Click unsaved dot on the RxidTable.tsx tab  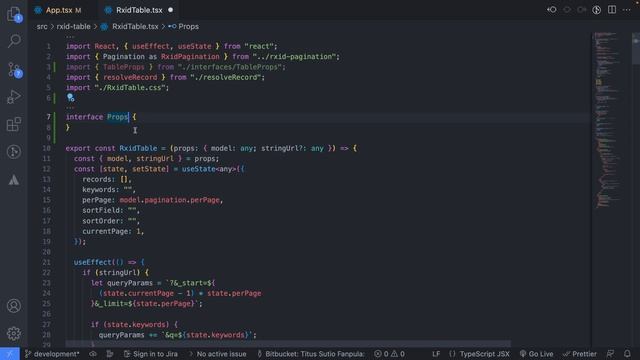171,10
